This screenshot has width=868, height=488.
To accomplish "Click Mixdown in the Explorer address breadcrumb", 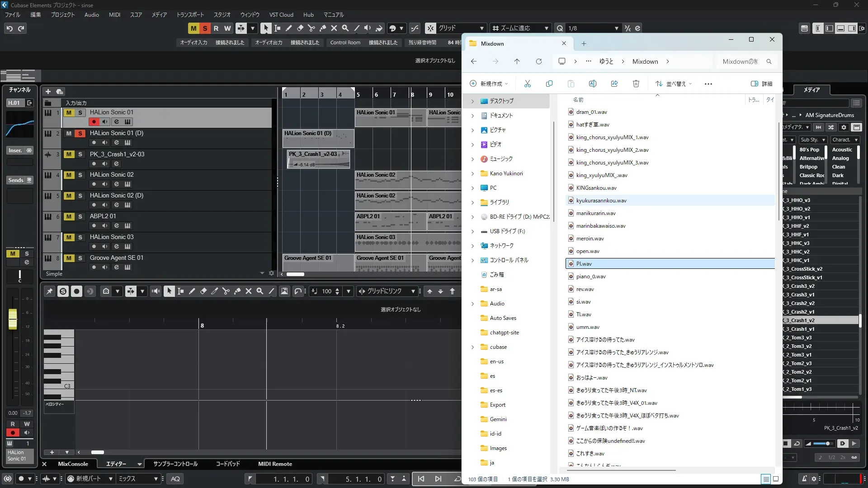I will pos(645,61).
